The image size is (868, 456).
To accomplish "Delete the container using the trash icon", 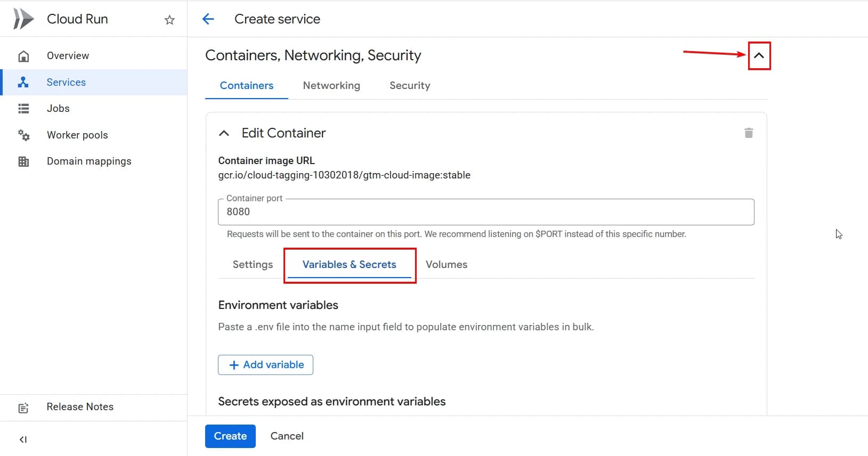I will (x=748, y=133).
